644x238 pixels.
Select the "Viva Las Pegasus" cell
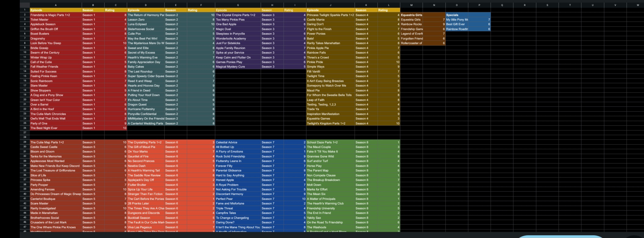click(x=146, y=227)
